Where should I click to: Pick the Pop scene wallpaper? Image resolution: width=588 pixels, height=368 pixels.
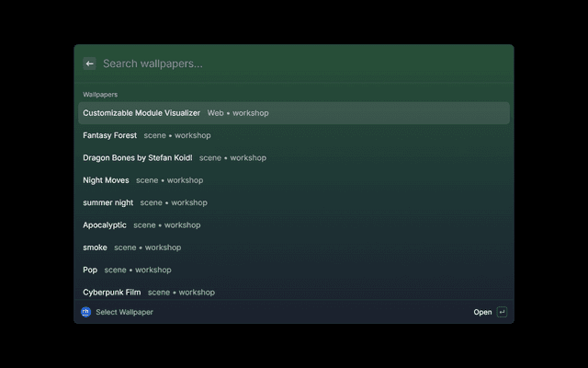pos(294,270)
